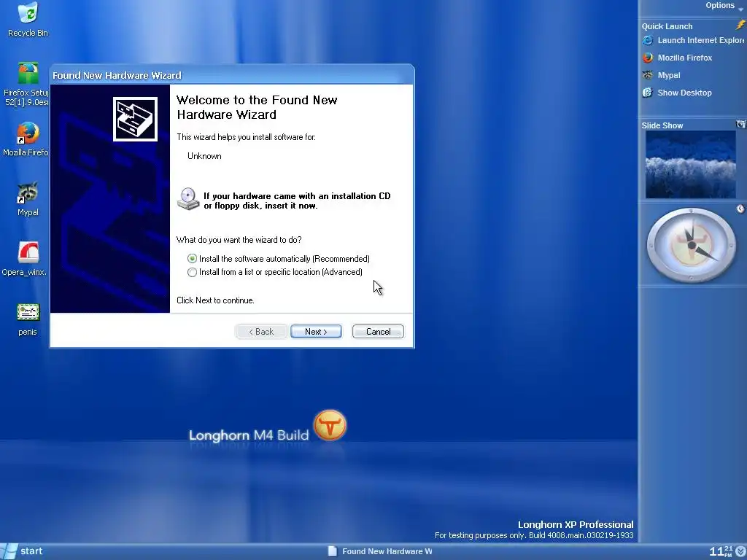Click the Slide Show picture thumbnail
747x560 pixels.
690,164
